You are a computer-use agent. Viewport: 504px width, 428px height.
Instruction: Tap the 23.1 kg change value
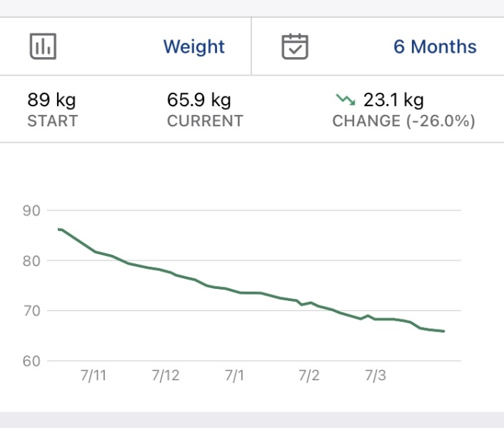[x=393, y=100]
